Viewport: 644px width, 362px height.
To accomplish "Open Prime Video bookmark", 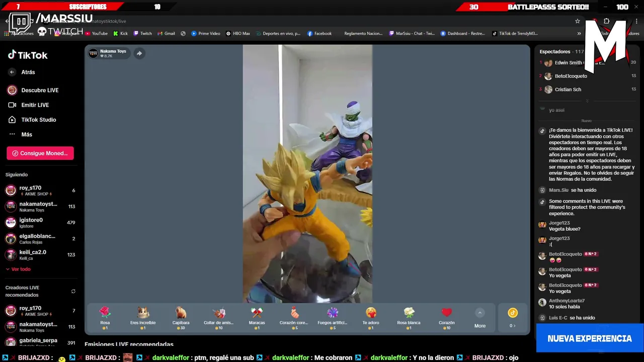I will coord(205,34).
